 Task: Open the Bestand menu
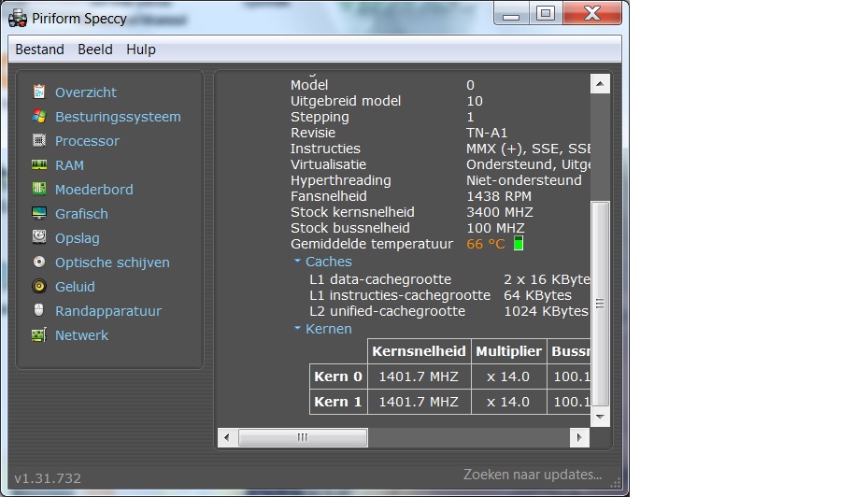point(39,50)
